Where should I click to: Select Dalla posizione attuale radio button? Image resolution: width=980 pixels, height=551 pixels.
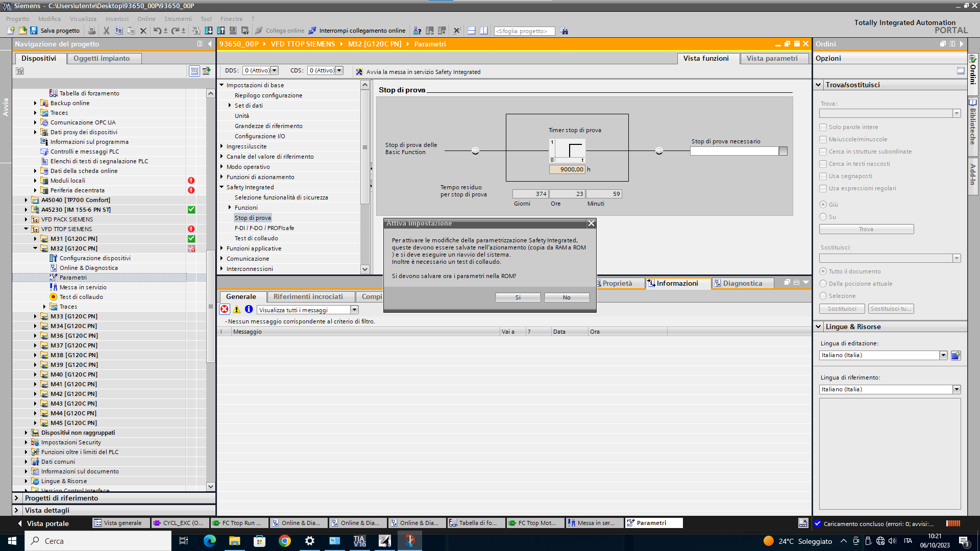[823, 284]
